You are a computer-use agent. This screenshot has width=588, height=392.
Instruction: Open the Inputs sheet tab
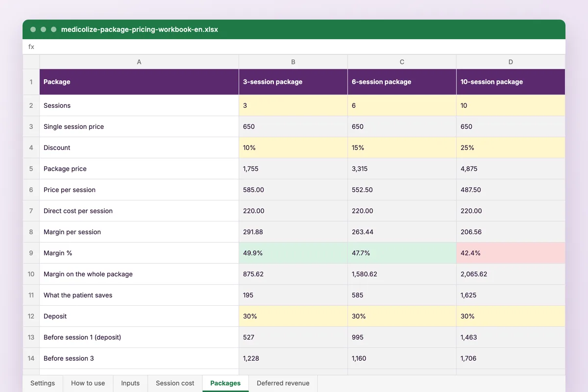(130, 383)
